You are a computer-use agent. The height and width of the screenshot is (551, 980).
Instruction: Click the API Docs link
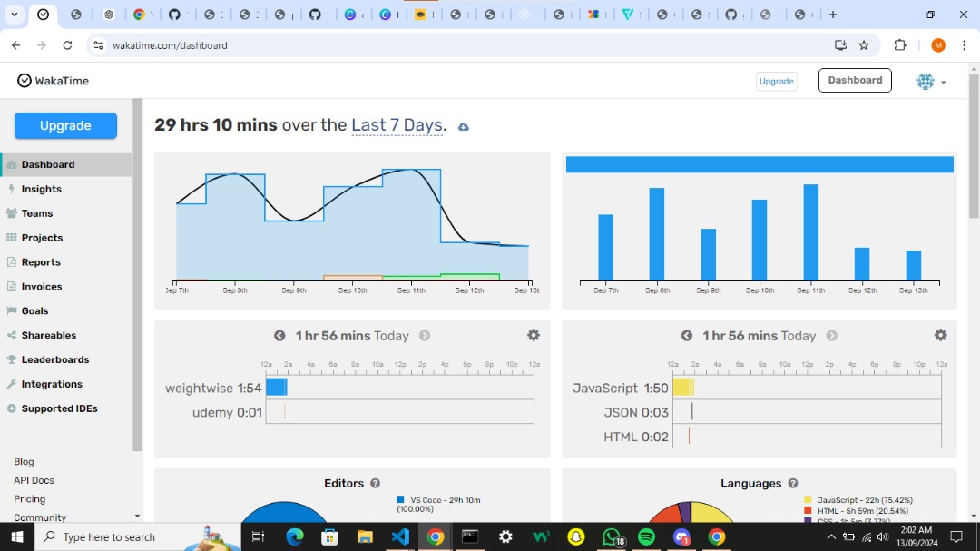click(x=34, y=480)
